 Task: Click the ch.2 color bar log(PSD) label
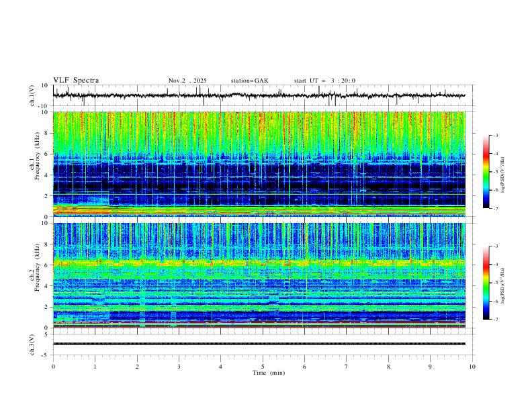click(x=502, y=286)
